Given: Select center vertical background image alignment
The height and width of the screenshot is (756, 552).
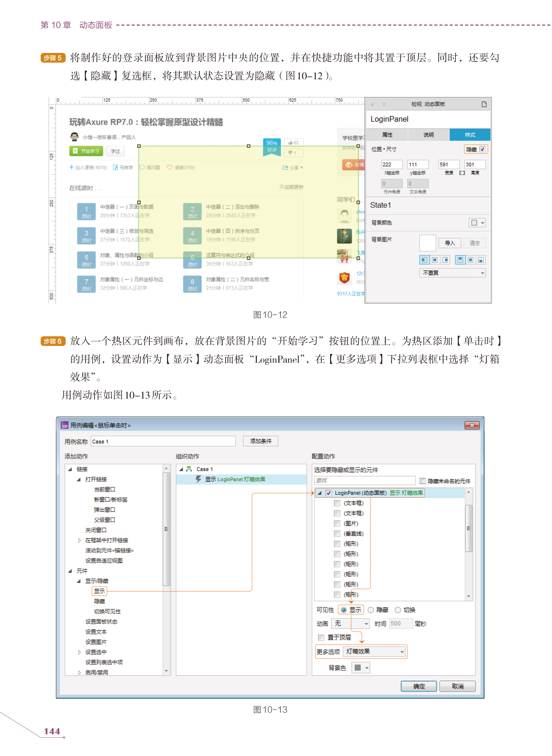Looking at the screenshot, I should pyautogui.click(x=471, y=260).
